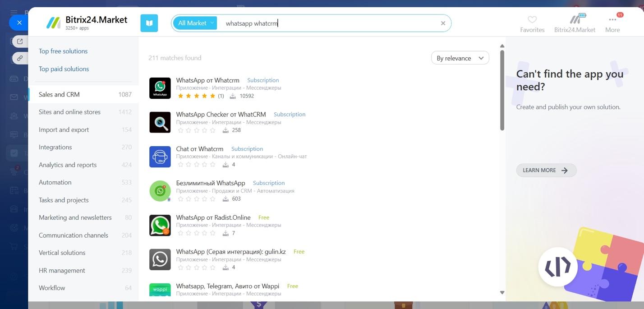Click the copy link icon behind panel
Screen dimensions: 644x309
[20, 59]
